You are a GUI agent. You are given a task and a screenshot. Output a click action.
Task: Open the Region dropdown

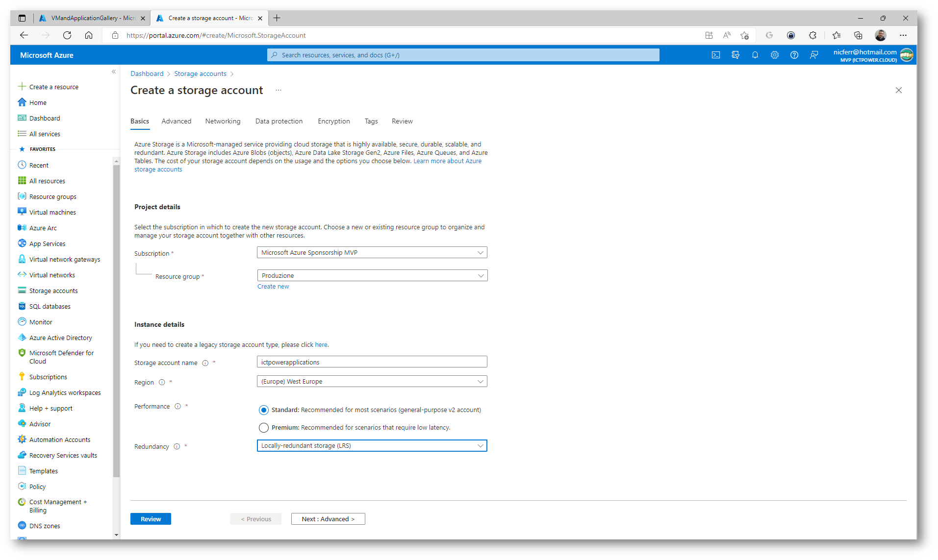click(x=372, y=381)
